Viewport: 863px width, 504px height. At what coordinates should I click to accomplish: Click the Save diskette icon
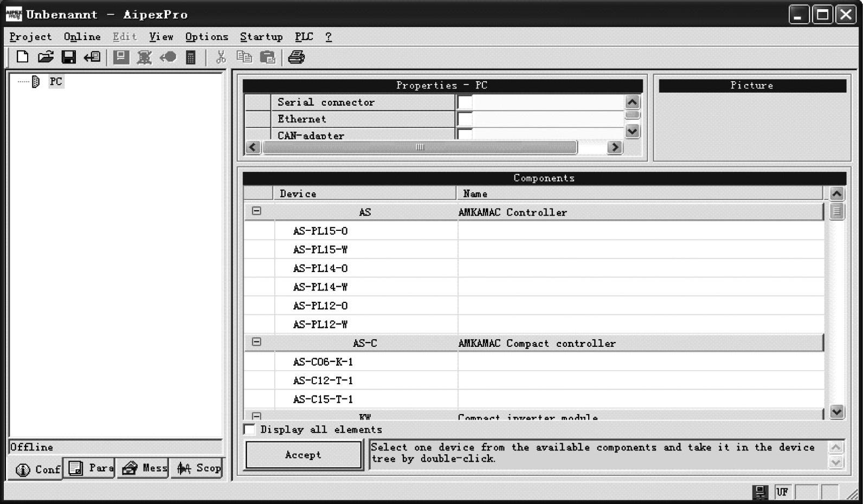point(69,57)
